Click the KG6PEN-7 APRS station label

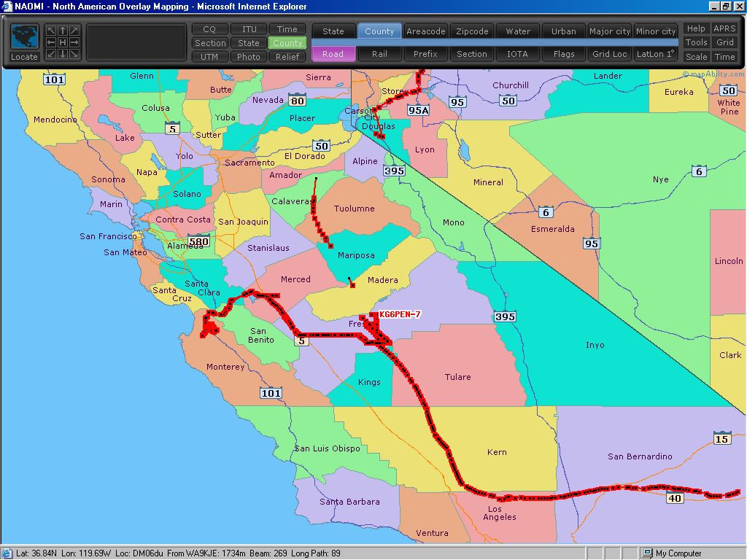(400, 314)
